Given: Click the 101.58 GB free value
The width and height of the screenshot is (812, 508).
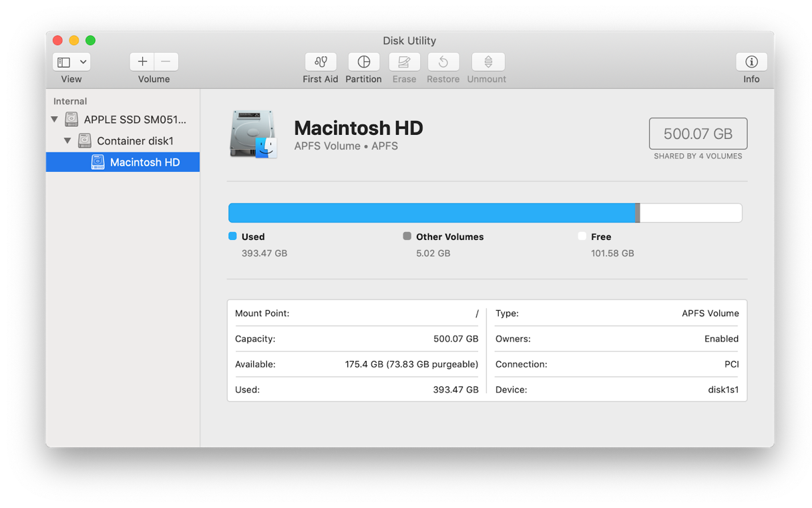Looking at the screenshot, I should pos(612,253).
